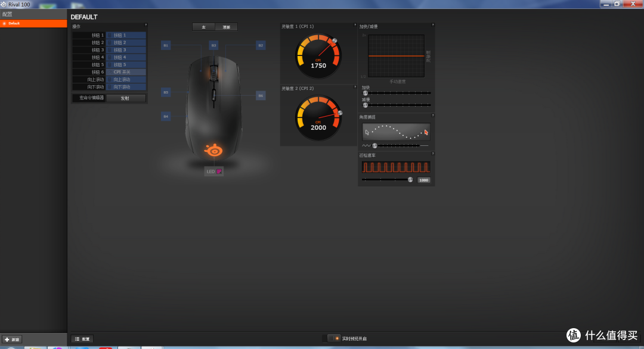Open help for the 操作 actions panel
644x349 pixels.
pyautogui.click(x=145, y=25)
